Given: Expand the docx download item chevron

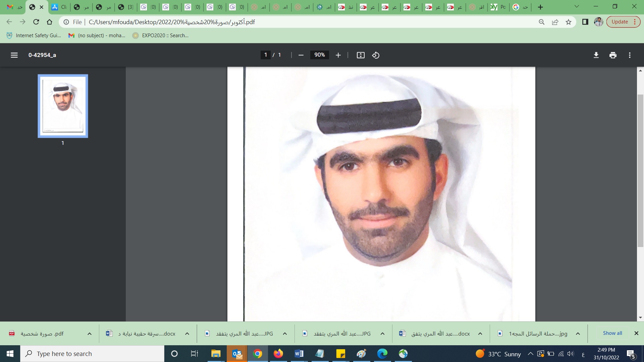Looking at the screenshot, I should pyautogui.click(x=187, y=334).
